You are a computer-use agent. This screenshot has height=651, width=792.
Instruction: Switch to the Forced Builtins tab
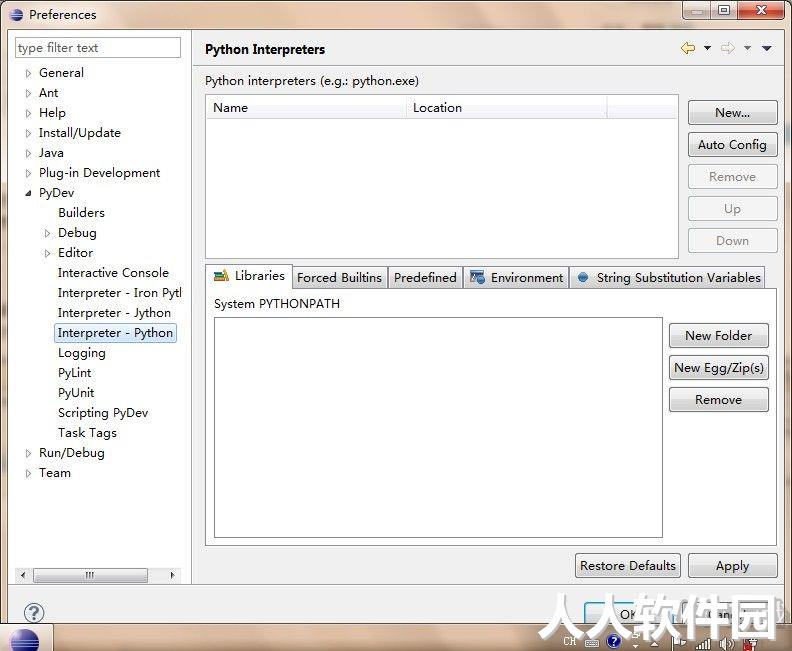(339, 278)
